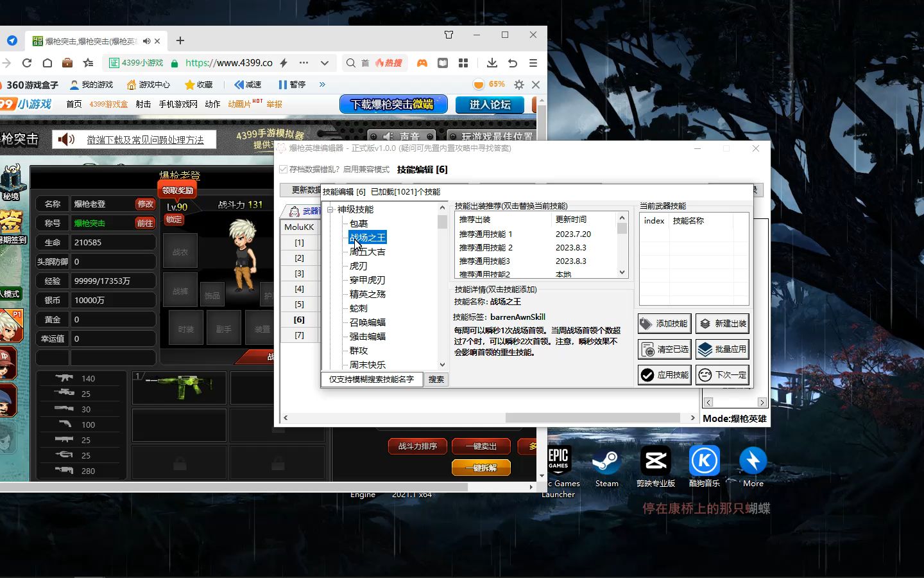The height and width of the screenshot is (578, 924).
Task: Click the skill name search input field
Action: [x=372, y=379]
